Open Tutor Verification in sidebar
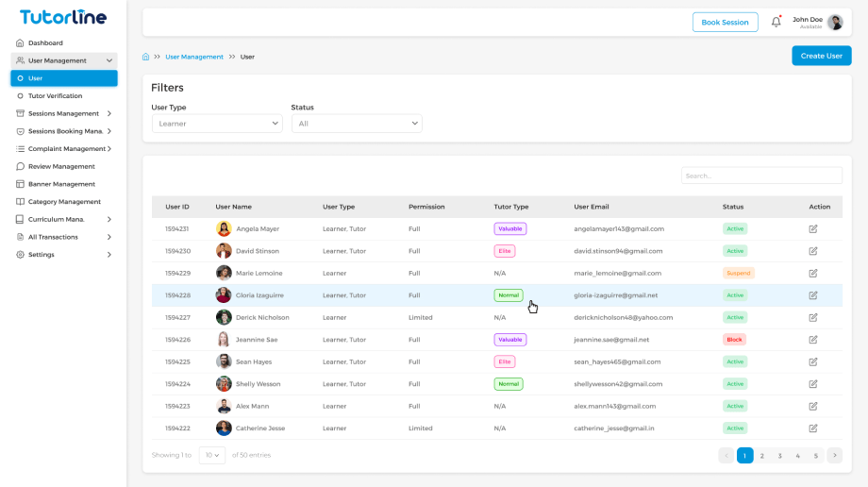 [x=55, y=96]
